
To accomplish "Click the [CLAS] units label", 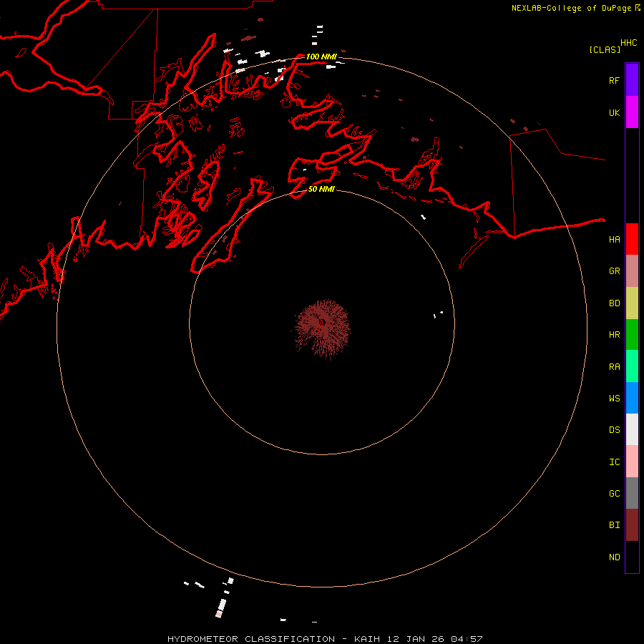I will 605,49.
